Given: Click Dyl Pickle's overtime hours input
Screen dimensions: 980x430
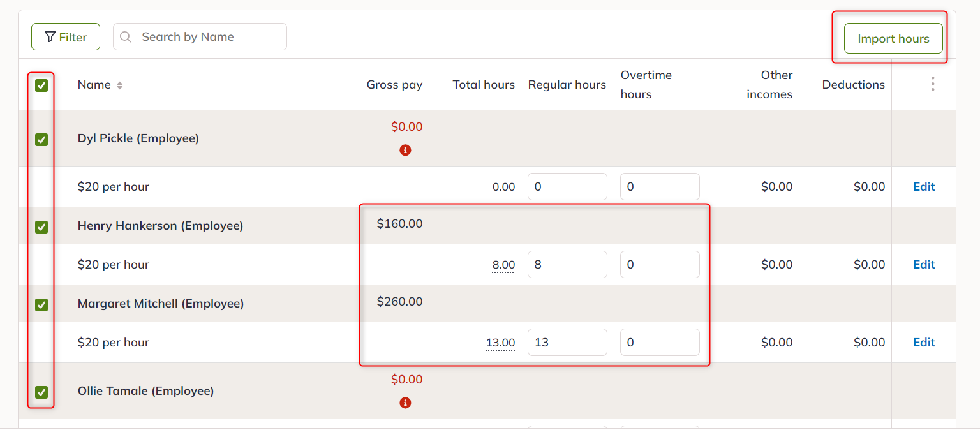Looking at the screenshot, I should [660, 187].
